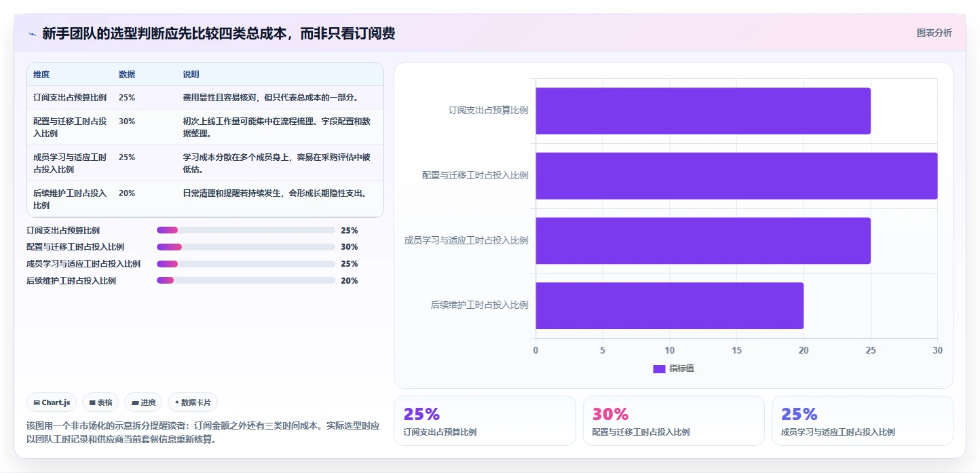Image resolution: width=980 pixels, height=473 pixels.
Task: Click the 成员学习与适应工时占投入比例 chart bar
Action: tap(703, 241)
